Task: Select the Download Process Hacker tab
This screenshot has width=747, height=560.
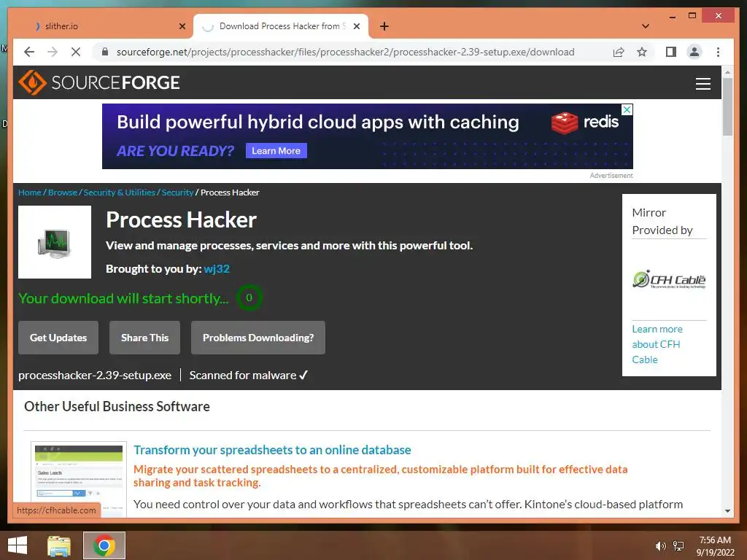Action: pos(280,26)
